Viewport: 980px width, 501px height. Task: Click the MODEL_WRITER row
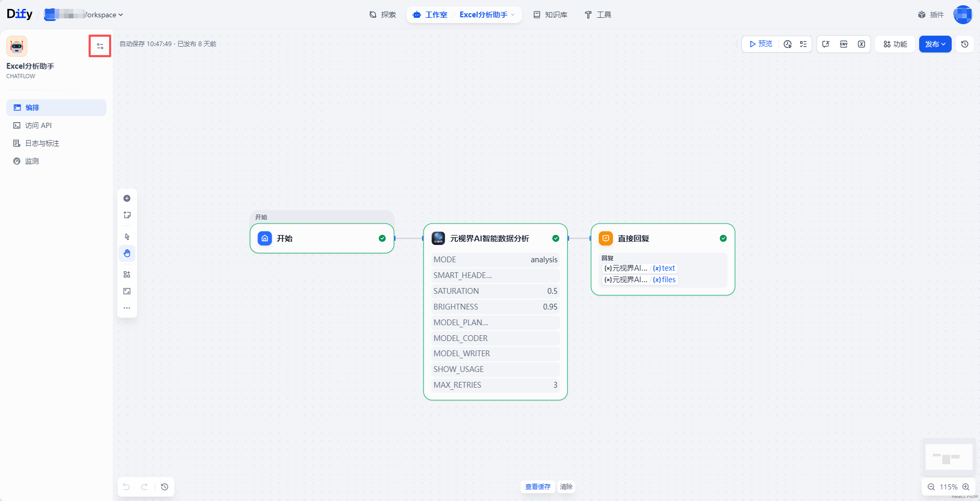pyautogui.click(x=496, y=354)
